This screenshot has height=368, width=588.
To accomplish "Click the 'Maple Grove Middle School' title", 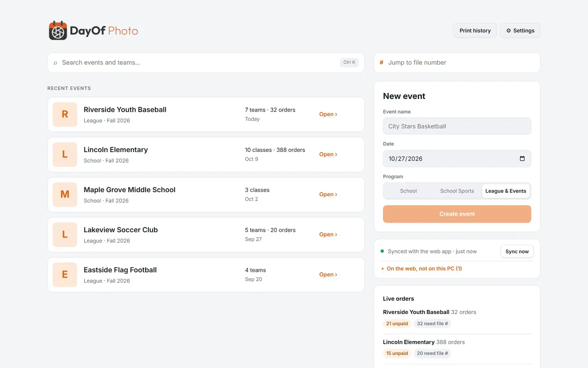I will tap(129, 190).
